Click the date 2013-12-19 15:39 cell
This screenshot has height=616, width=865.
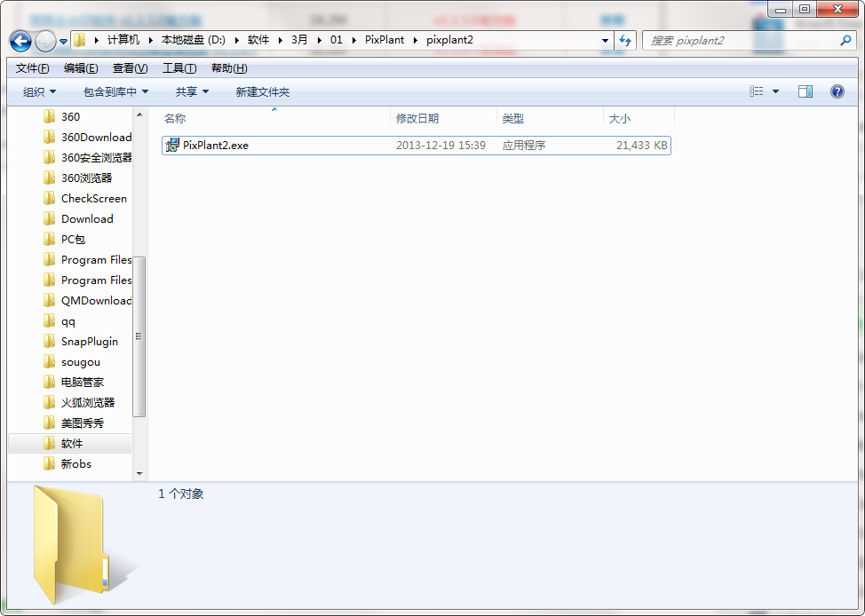[440, 146]
